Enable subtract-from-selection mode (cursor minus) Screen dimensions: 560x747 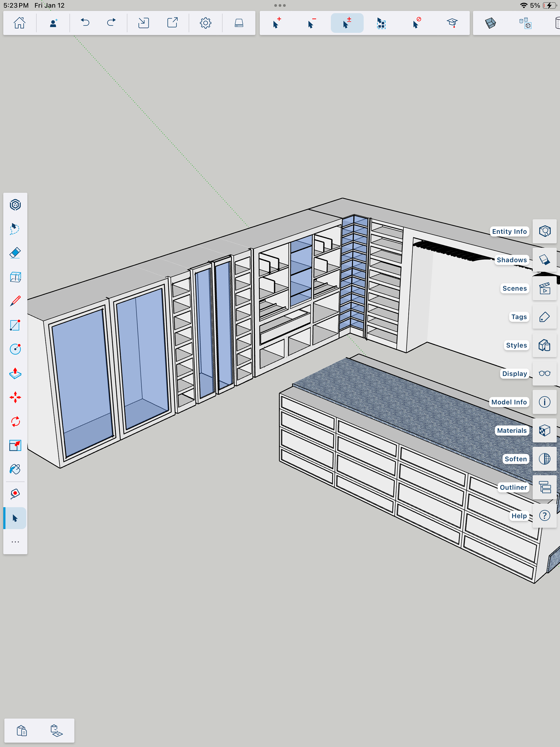pos(311,23)
